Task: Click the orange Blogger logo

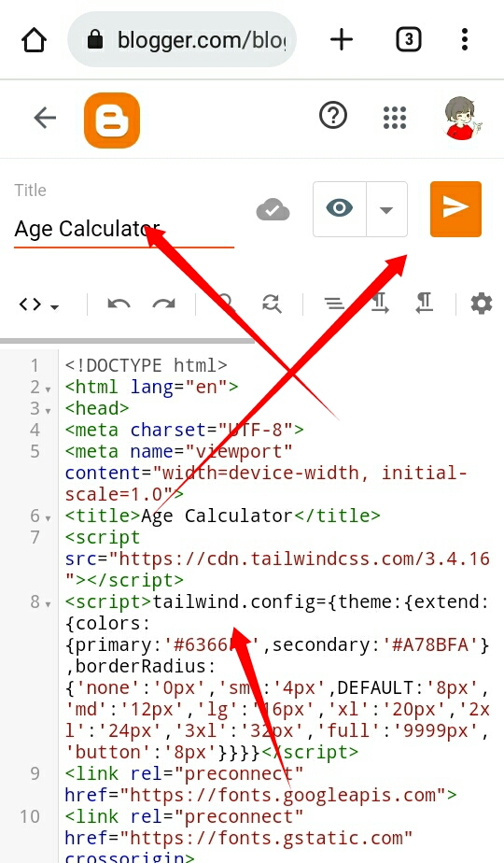Action: pos(112,120)
